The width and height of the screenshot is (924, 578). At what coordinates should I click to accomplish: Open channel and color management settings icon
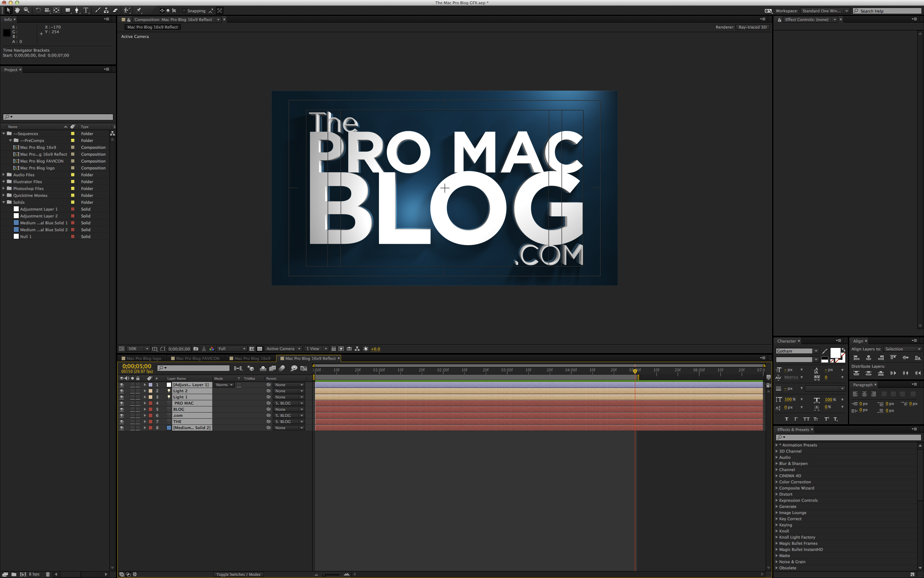coord(212,349)
